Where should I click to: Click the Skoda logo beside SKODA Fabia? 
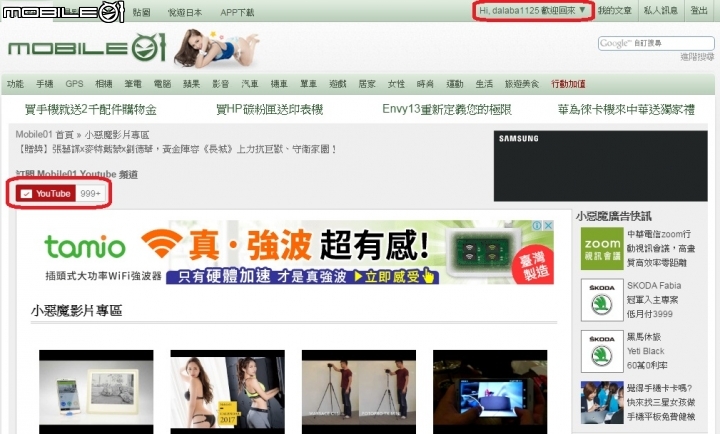pos(602,300)
